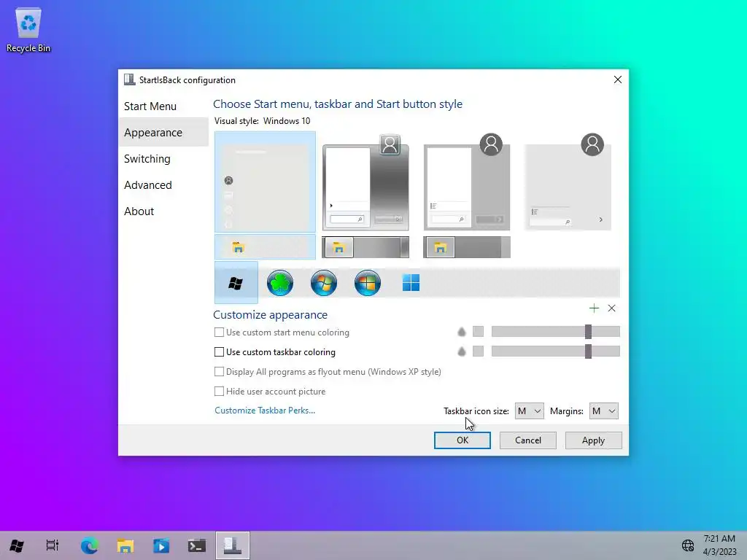Pick the Windows 7 start orb
The width and height of the screenshot is (747, 560).
[323, 283]
